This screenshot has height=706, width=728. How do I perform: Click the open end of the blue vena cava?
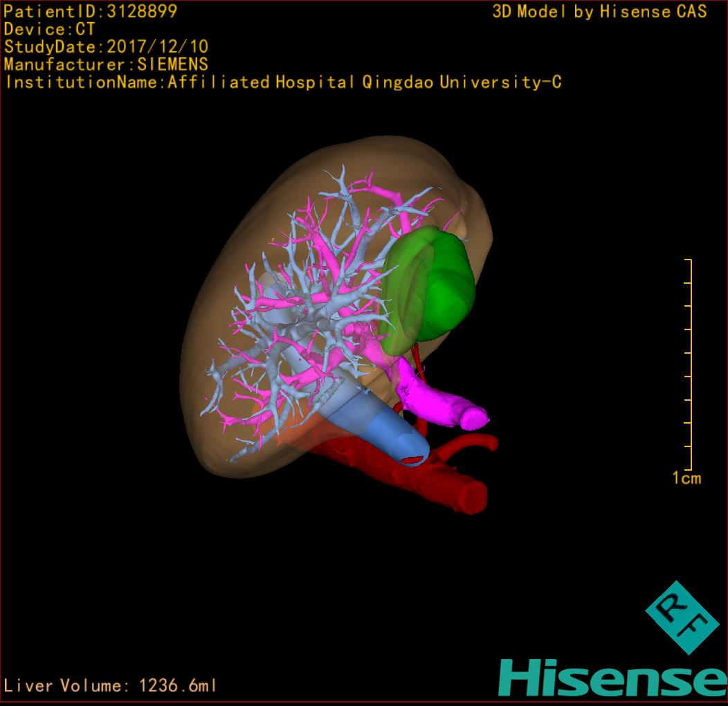point(414,458)
